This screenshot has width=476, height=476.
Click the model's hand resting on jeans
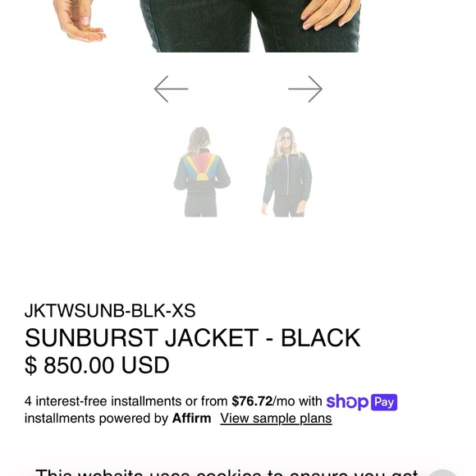(x=331, y=15)
